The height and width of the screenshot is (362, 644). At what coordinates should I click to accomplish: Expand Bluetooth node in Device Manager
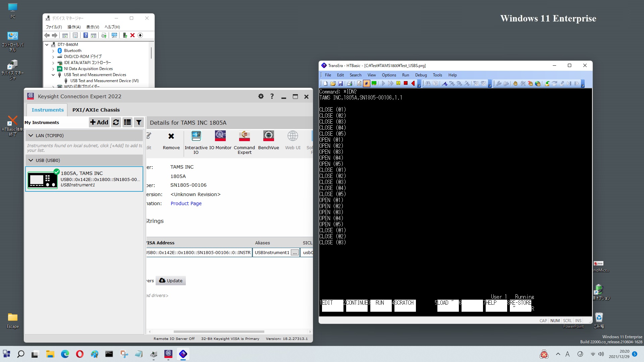click(53, 51)
